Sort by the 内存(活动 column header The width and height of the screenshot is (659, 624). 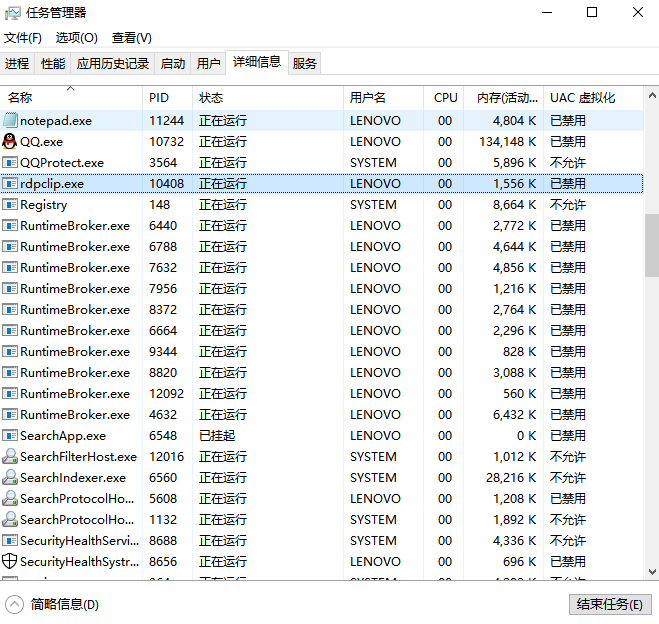[503, 98]
